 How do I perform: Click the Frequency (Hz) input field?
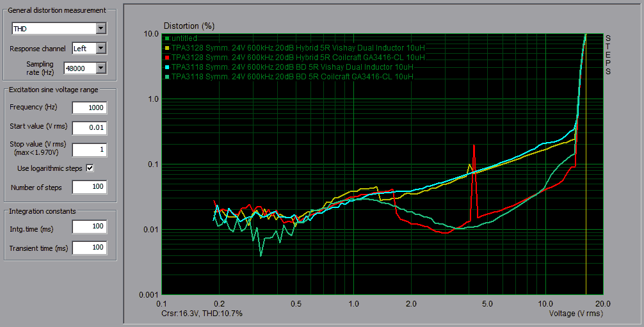[89, 108]
